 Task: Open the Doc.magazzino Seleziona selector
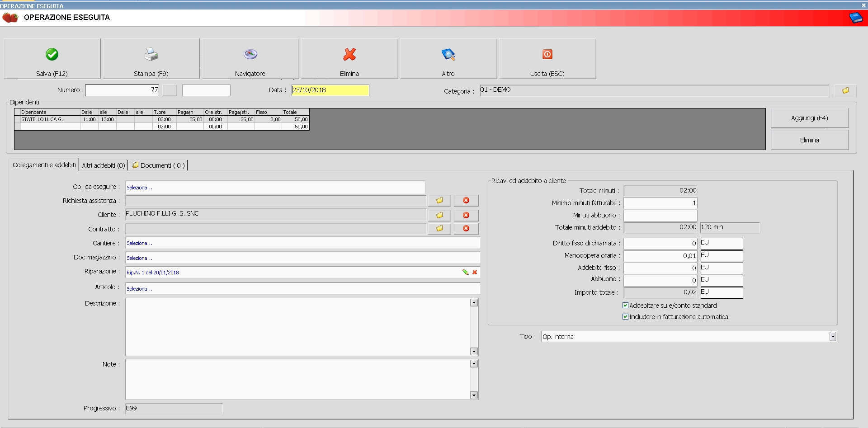(302, 258)
